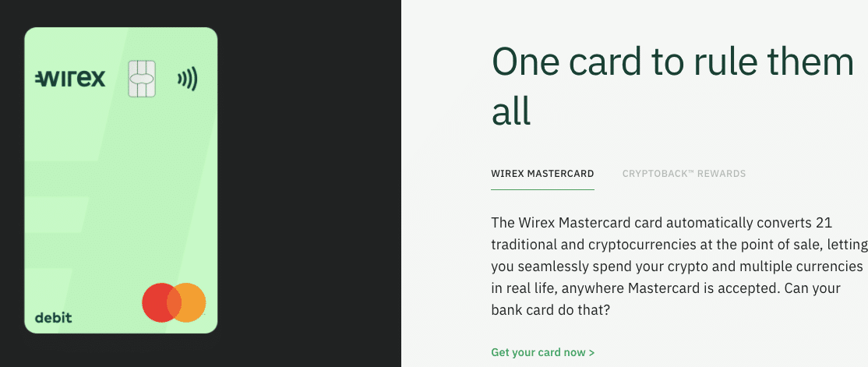This screenshot has height=367, width=868.
Task: Click the arrow after 'Get your card now'
Action: (x=591, y=353)
